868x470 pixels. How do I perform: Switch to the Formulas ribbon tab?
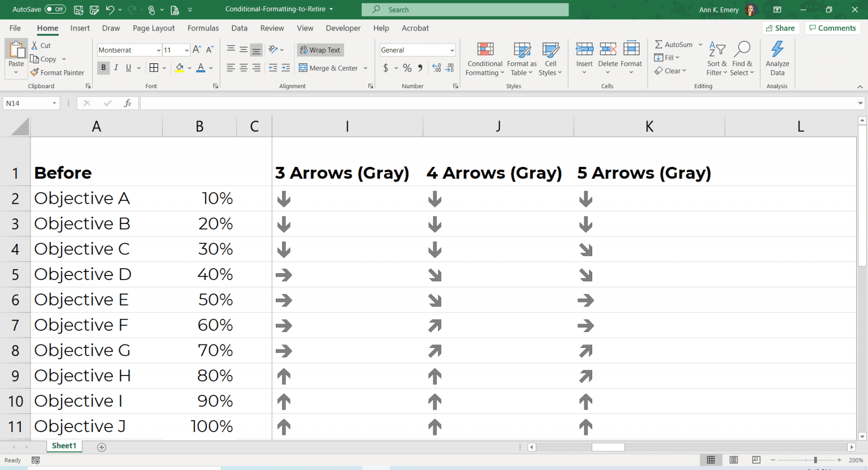203,28
